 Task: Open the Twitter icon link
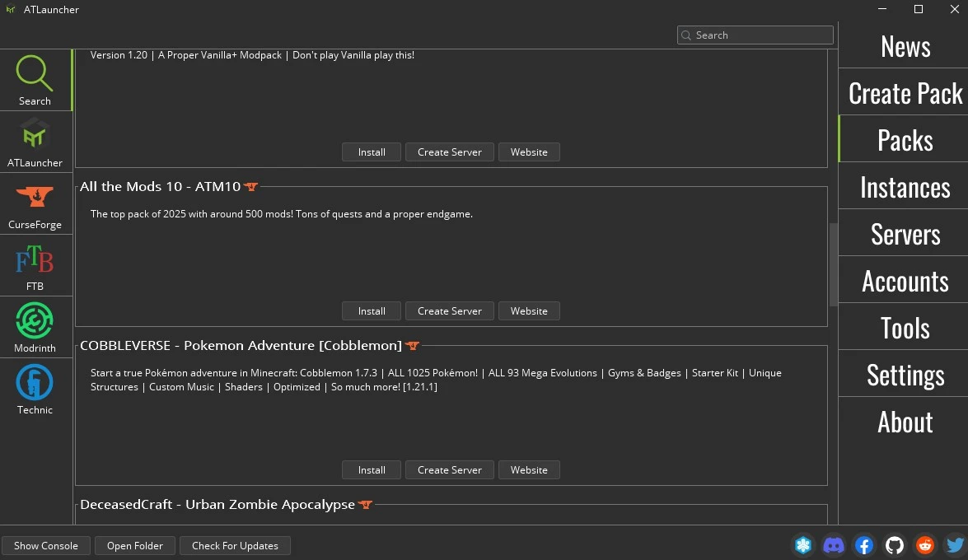[x=955, y=545]
